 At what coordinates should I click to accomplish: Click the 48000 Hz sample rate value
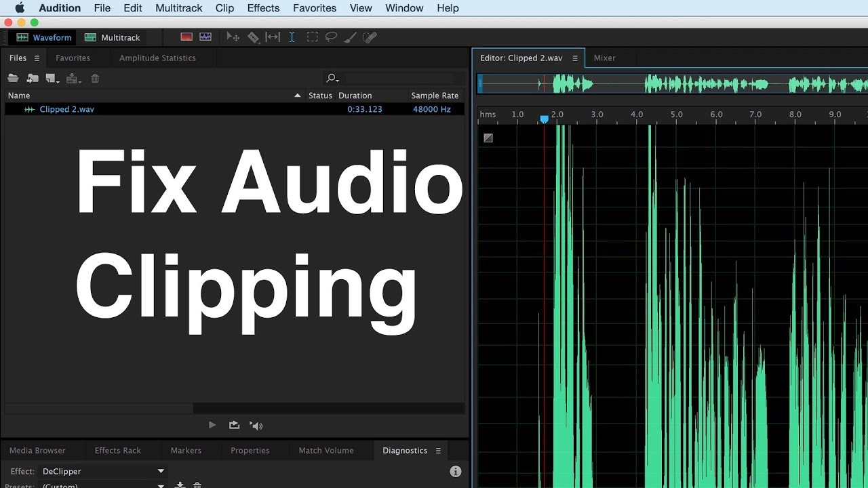pos(432,109)
